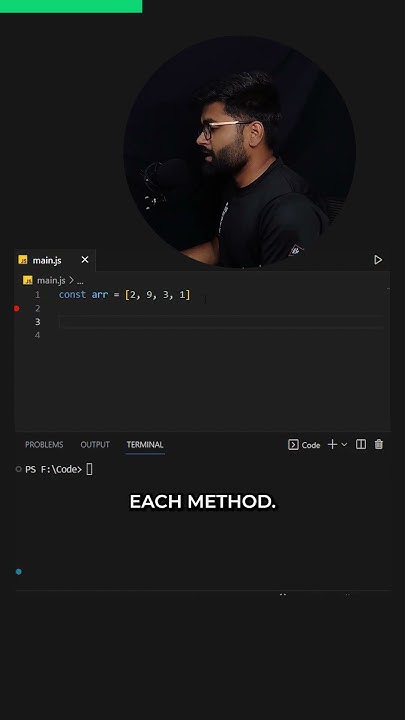The image size is (405, 720).
Task: Create a new terminal with plus icon
Action: (x=332, y=444)
